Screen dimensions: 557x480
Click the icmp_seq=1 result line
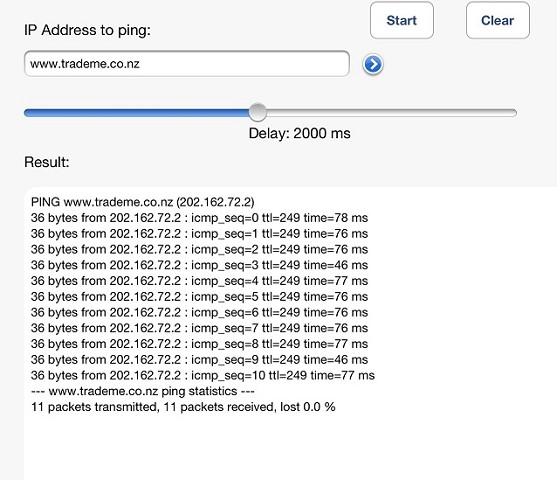pos(199,234)
